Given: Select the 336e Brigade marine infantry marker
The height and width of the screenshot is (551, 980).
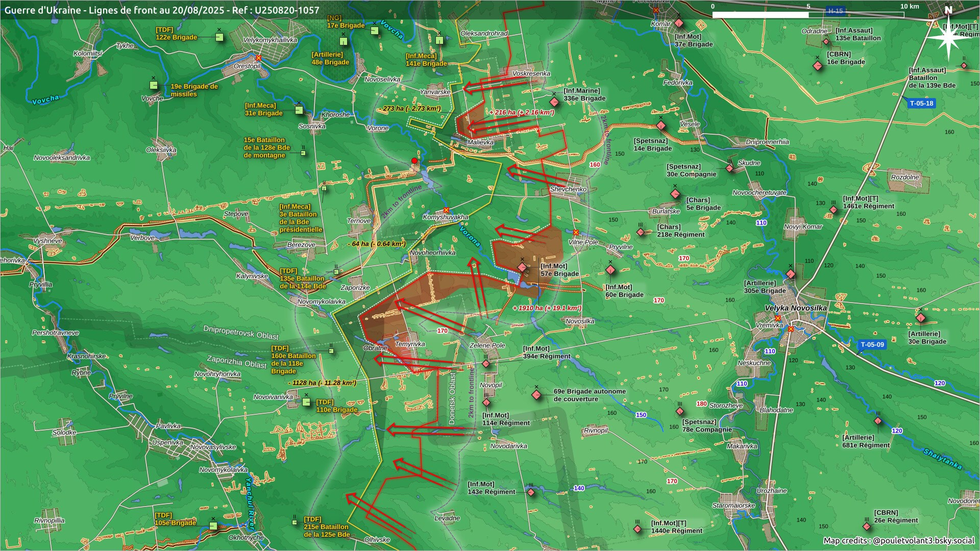Looking at the screenshot, I should [554, 102].
